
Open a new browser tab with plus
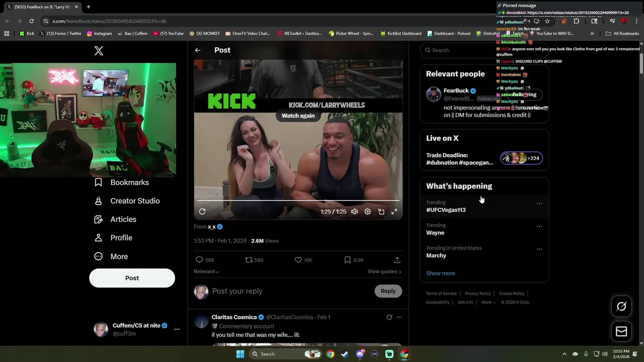(x=89, y=7)
